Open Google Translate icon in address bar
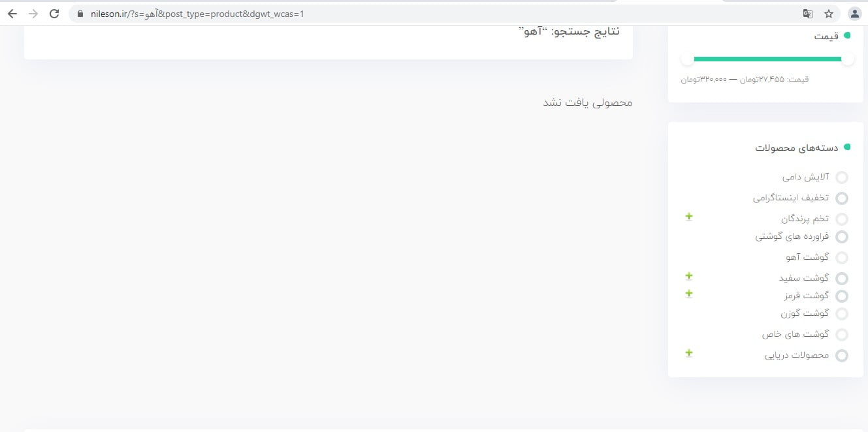The image size is (868, 432). pos(808,14)
